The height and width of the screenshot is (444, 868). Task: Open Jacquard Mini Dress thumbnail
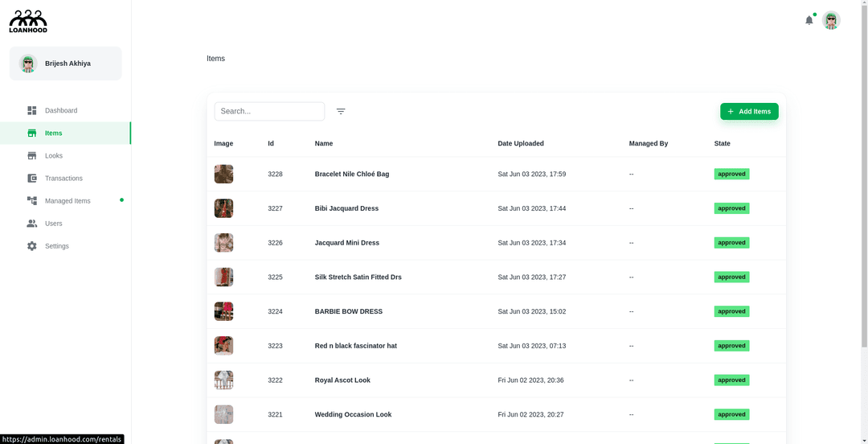pos(223,243)
